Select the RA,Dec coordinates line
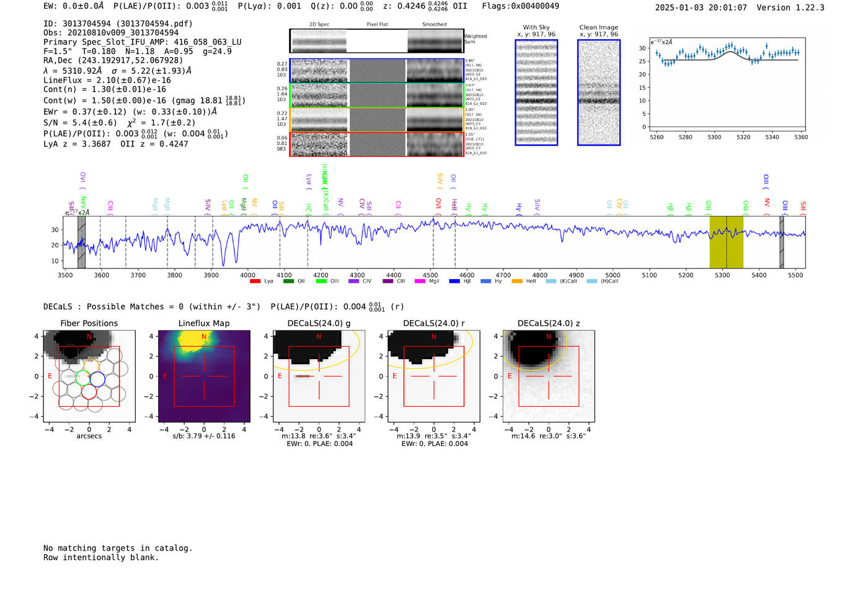The image size is (868, 591). coord(113,60)
